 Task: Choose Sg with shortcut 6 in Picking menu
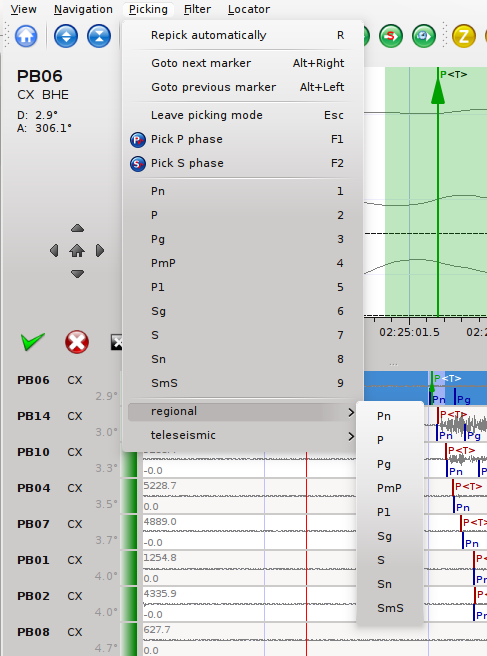pos(243,311)
